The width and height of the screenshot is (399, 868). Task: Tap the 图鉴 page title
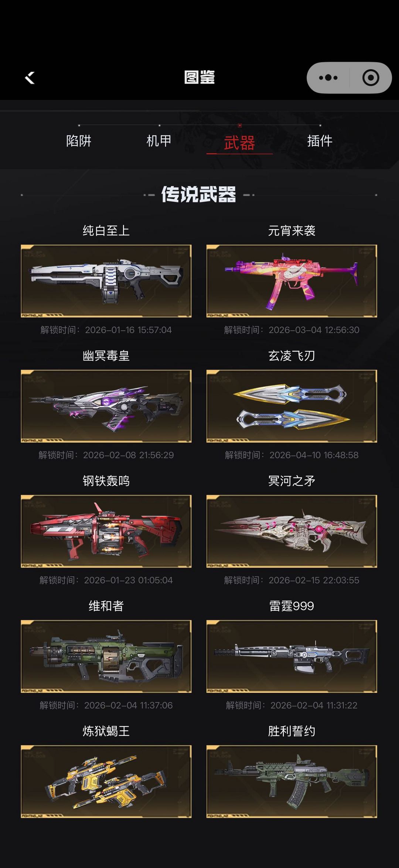tap(199, 78)
